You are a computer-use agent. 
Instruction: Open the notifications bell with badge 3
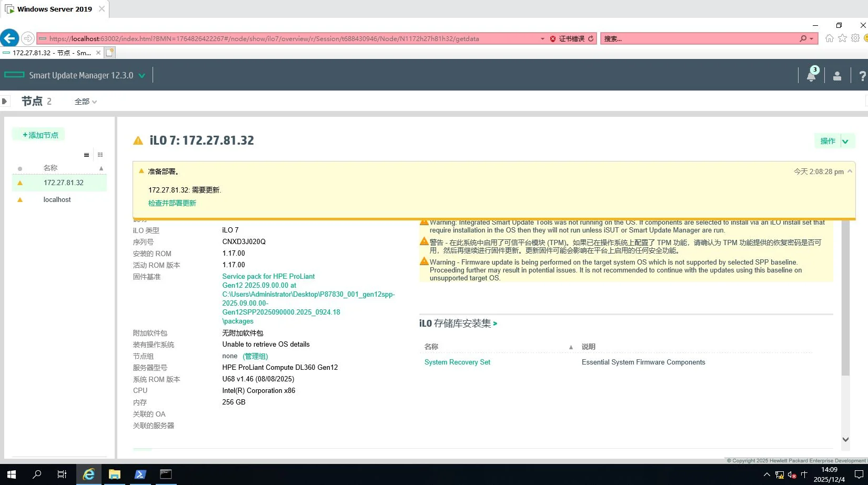click(812, 76)
